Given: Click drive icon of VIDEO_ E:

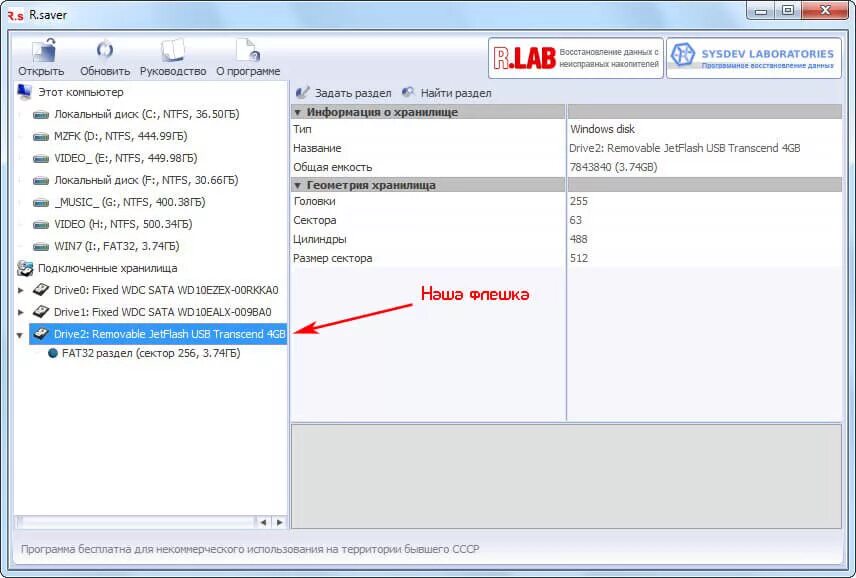Looking at the screenshot, I should (41, 159).
